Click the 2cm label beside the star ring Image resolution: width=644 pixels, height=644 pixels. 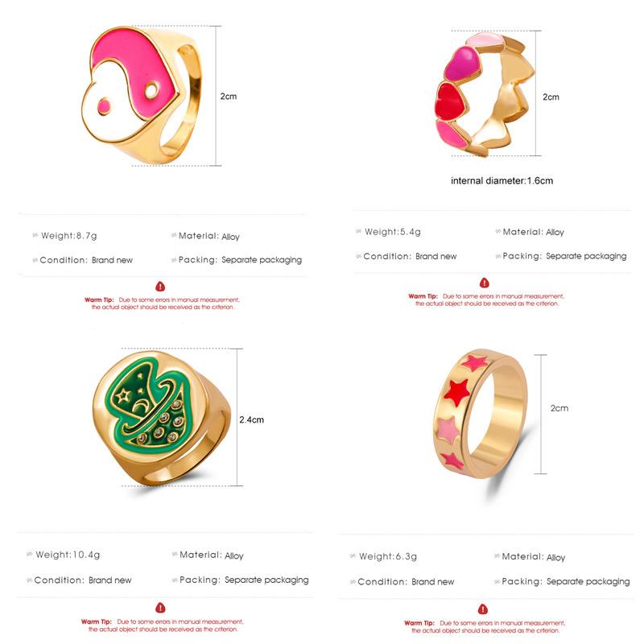point(559,408)
